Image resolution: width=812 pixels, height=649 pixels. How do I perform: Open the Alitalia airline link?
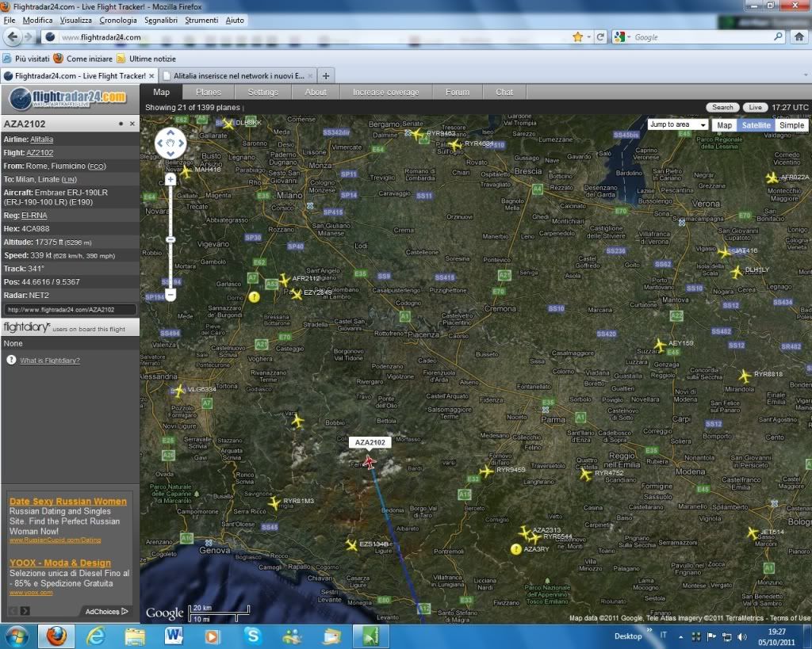click(x=41, y=139)
